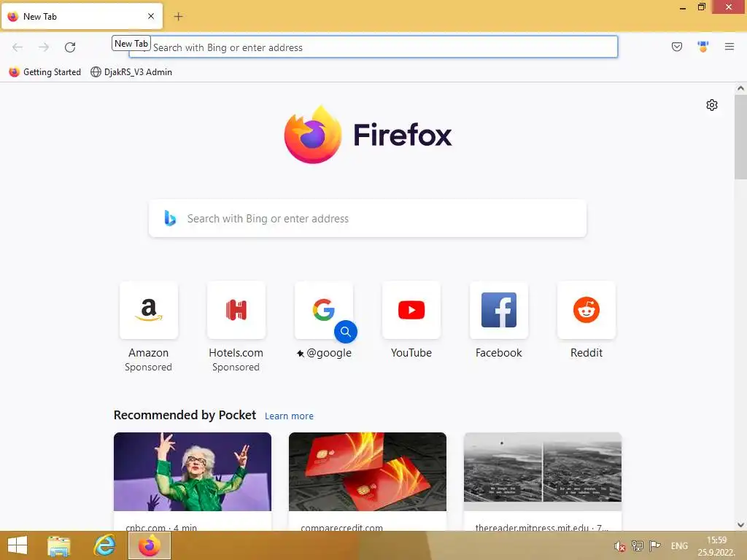This screenshot has width=747, height=560.
Task: Go forward using the forward arrow
Action: pyautogui.click(x=44, y=47)
